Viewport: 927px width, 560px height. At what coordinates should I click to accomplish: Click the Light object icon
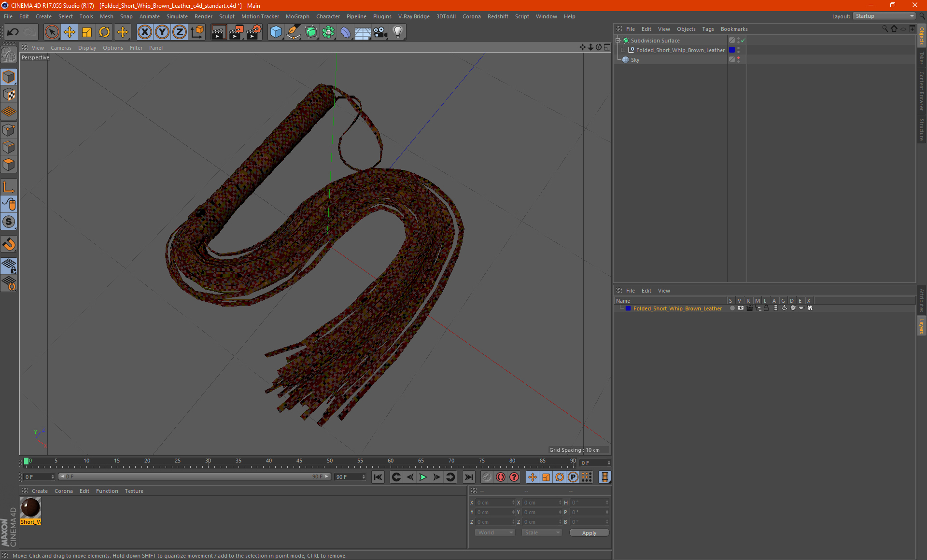397,32
